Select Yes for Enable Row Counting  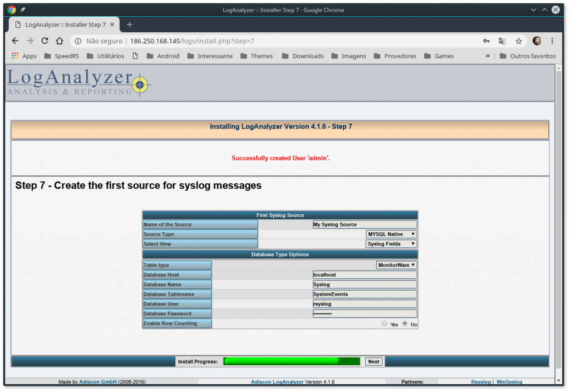coord(384,324)
